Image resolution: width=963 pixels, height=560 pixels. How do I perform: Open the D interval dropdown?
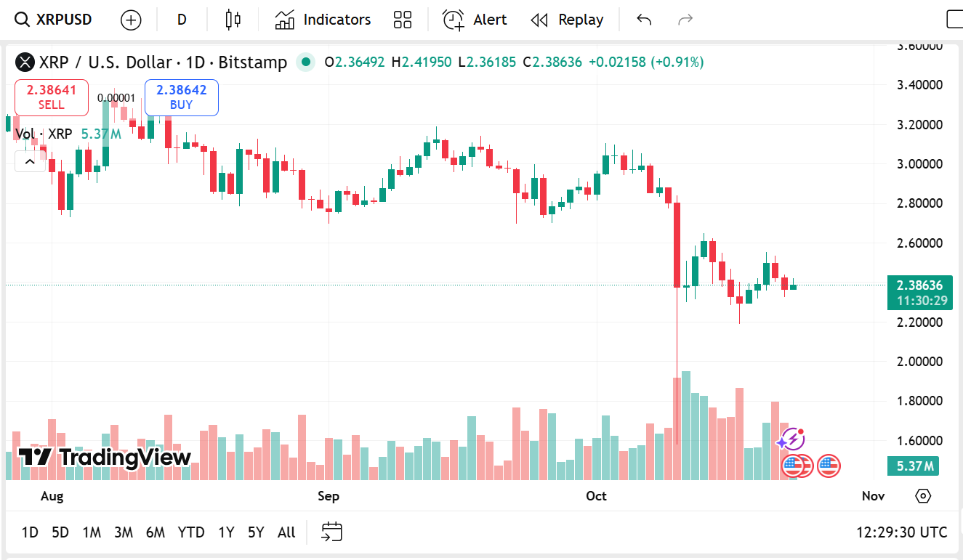point(182,20)
